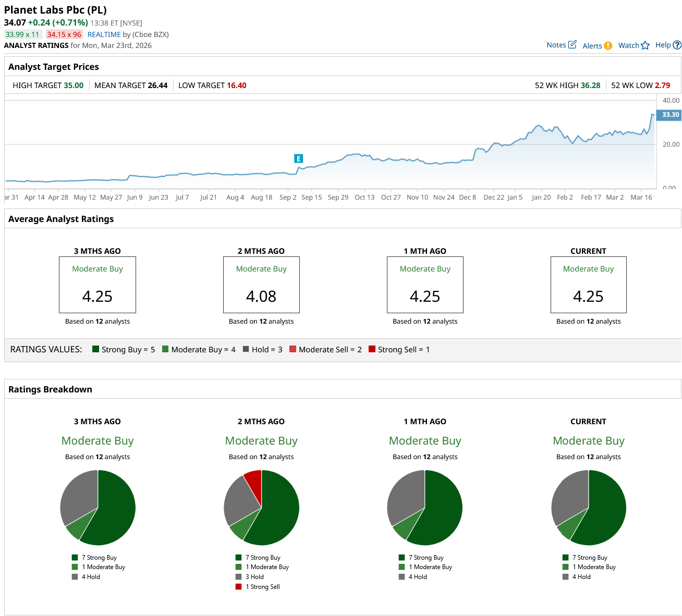Image resolution: width=682 pixels, height=616 pixels.
Task: Click the Hold gray legend swatch
Action: [x=246, y=349]
